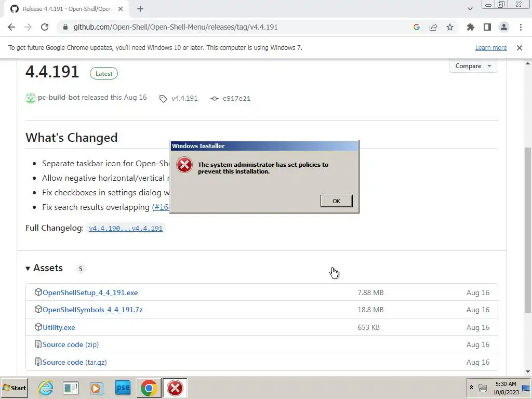This screenshot has width=532, height=399.
Task: Click the 18.8 MB file size text
Action: click(370, 310)
